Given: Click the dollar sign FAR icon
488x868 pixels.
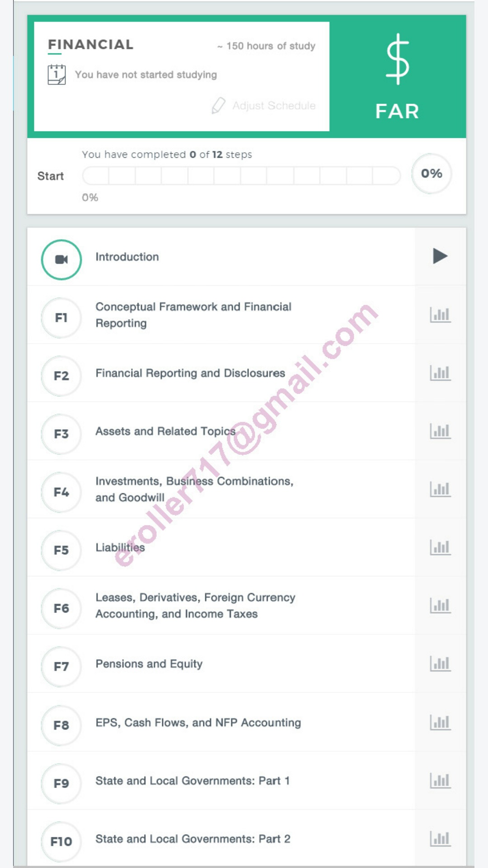Looking at the screenshot, I should 397,60.
